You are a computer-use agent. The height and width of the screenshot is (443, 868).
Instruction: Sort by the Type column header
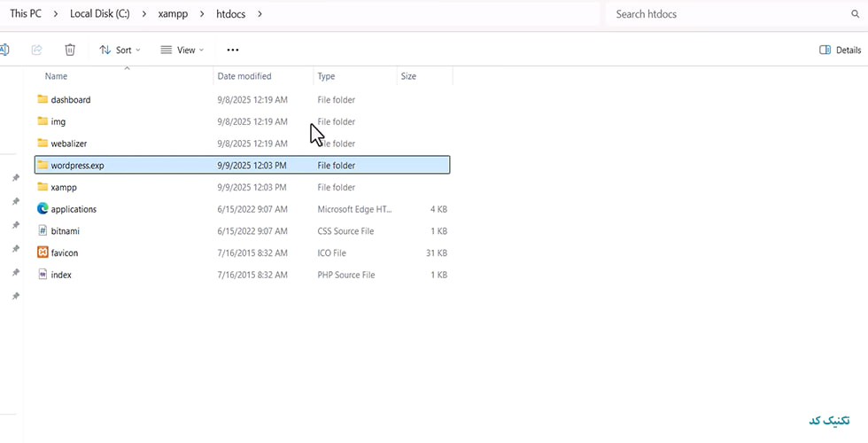pyautogui.click(x=326, y=76)
